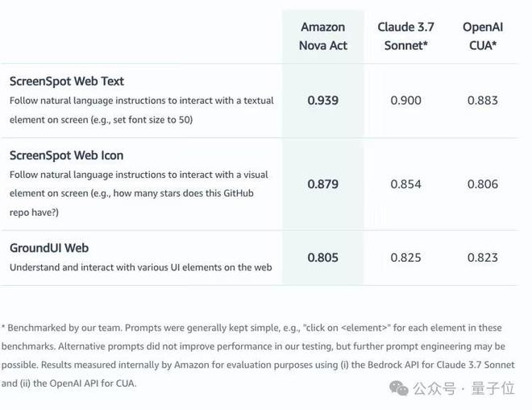Click the 0.883 score value
The image size is (532, 410).
[x=483, y=101]
